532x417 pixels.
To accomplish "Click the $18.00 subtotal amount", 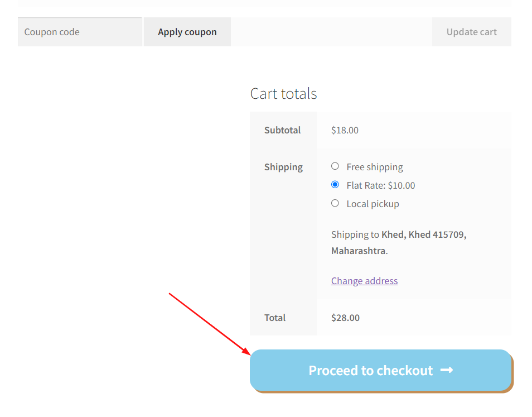I will click(x=345, y=130).
